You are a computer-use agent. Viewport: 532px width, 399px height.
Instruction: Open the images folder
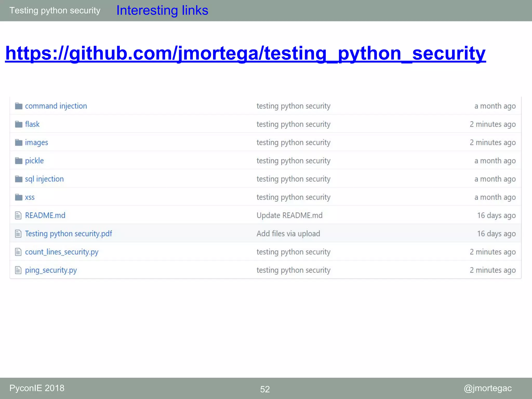pos(36,143)
